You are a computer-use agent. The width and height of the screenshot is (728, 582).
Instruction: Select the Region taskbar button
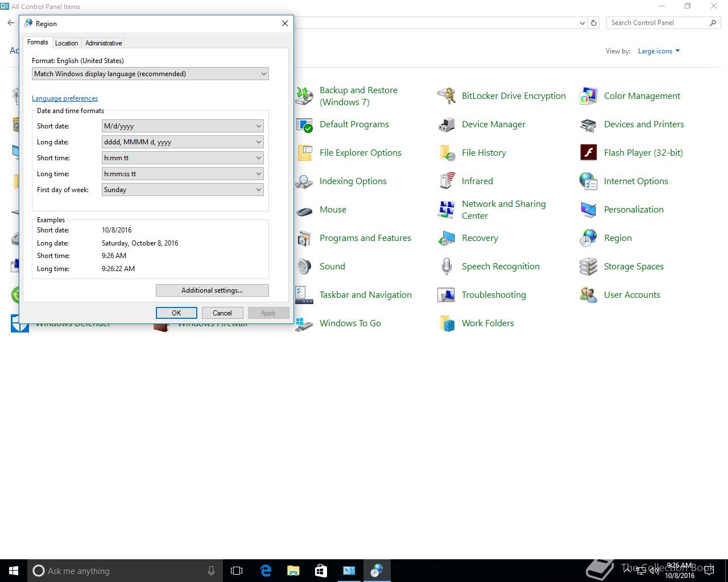click(x=377, y=571)
